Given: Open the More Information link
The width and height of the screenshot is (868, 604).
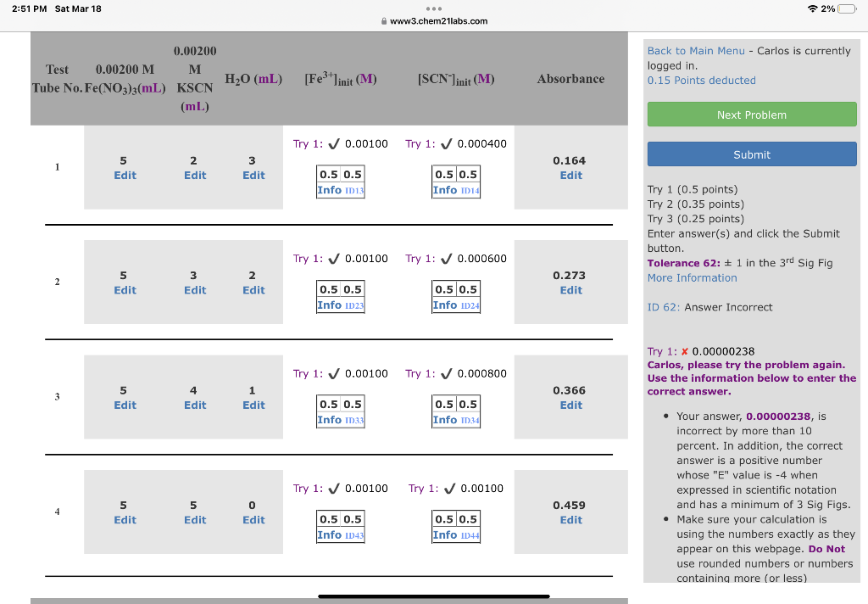Looking at the screenshot, I should tap(692, 277).
